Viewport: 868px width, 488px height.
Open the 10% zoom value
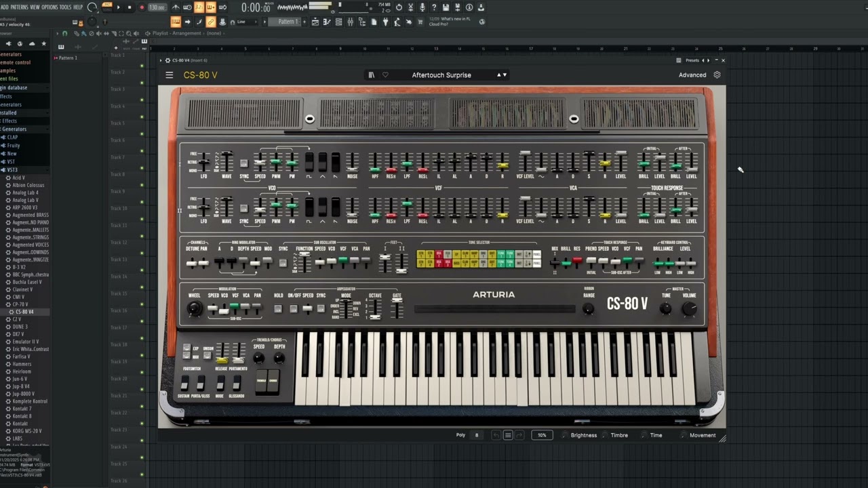[542, 435]
